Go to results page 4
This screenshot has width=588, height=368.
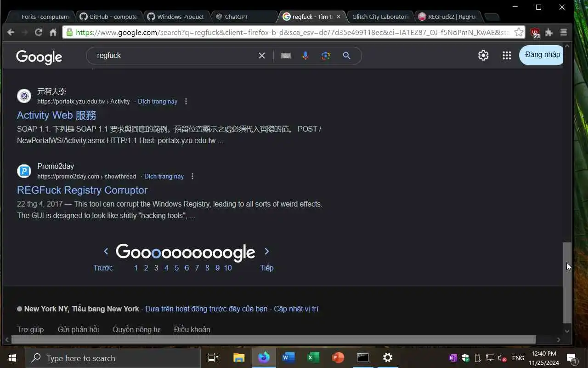(166, 268)
